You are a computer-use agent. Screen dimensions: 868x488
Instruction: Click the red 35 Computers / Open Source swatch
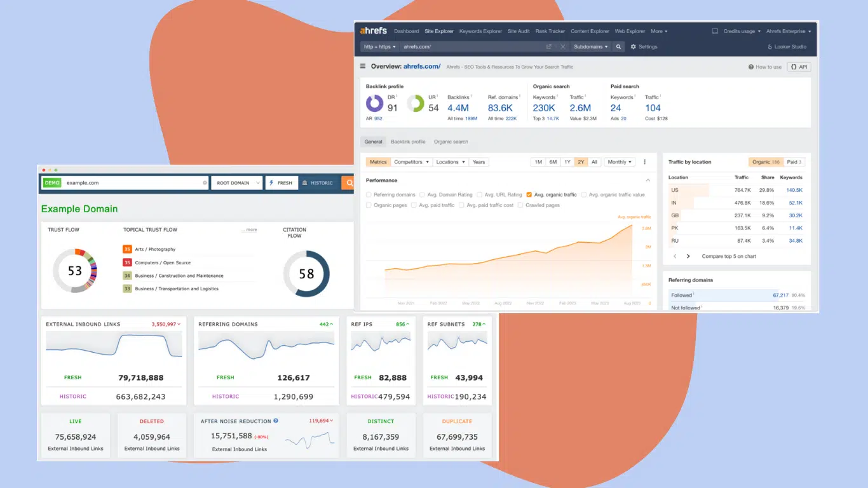127,262
